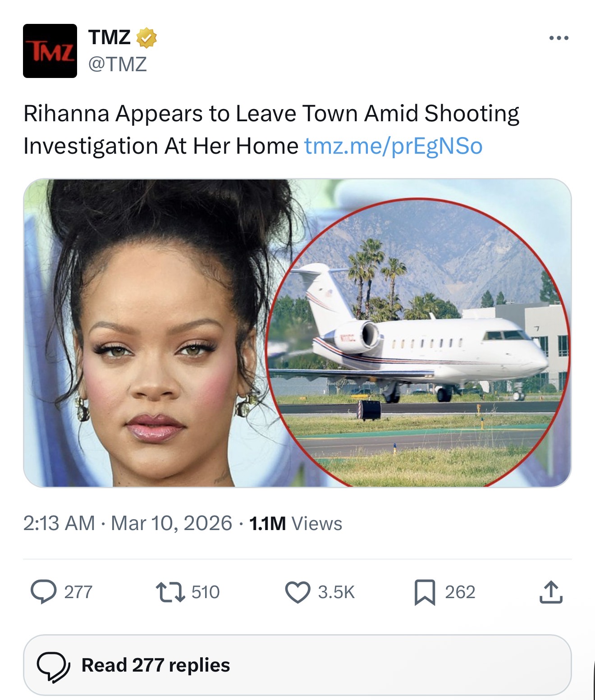Click the 1.1M Views count
Screen dimensions: 595x700
[296, 523]
